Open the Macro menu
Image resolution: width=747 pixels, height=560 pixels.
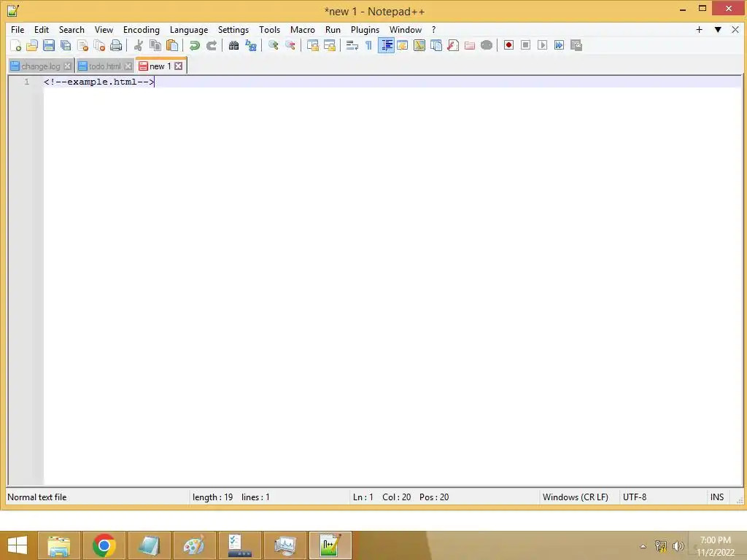pos(303,29)
